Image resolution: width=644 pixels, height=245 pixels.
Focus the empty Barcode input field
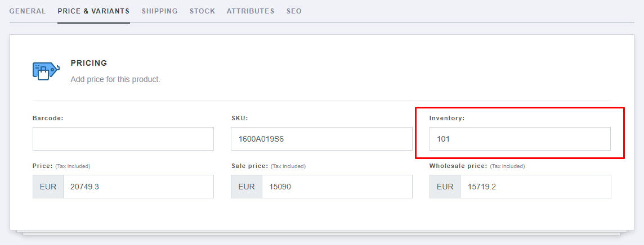point(123,139)
